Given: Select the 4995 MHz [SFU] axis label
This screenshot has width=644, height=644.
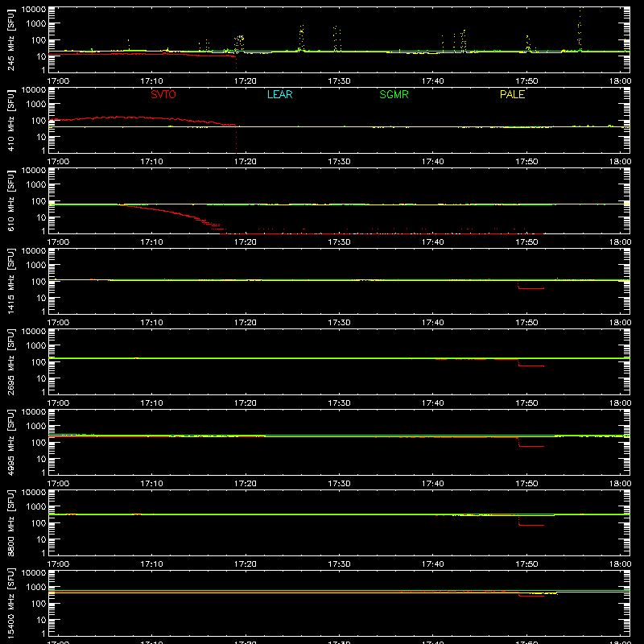Looking at the screenshot, I should click(11, 442).
